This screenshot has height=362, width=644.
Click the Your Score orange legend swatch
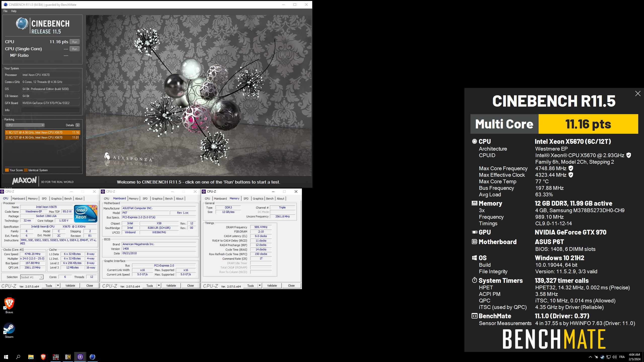click(7, 170)
